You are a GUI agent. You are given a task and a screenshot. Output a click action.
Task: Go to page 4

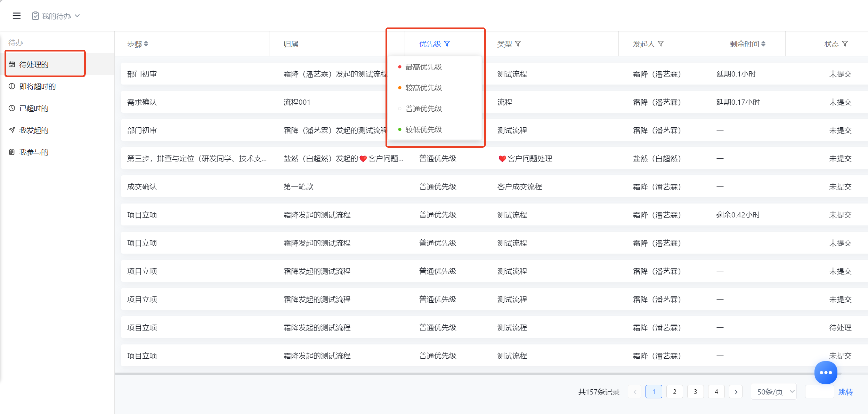[716, 392]
